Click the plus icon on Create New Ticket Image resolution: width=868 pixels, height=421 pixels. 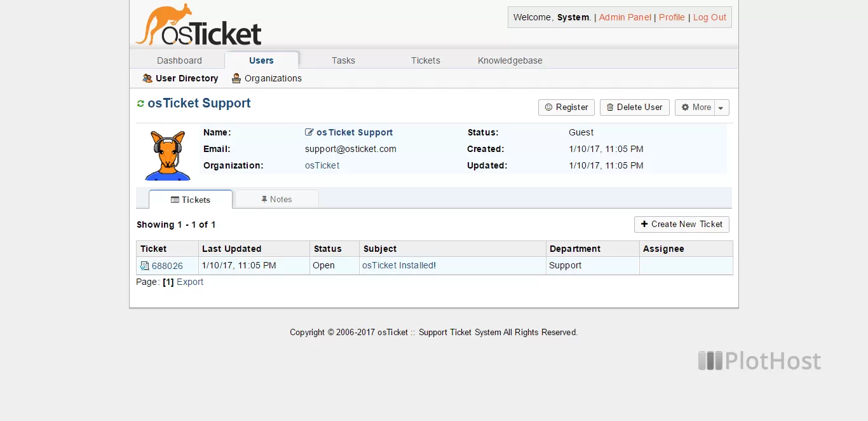pyautogui.click(x=644, y=224)
